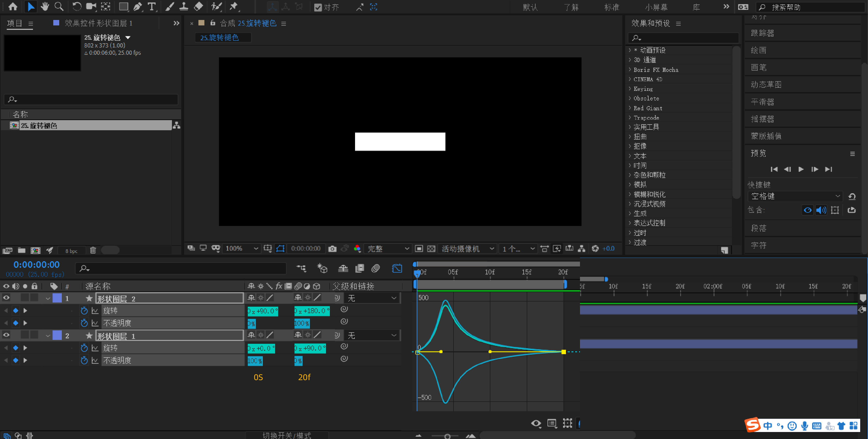Select the Type text tool
This screenshot has height=439, width=868.
pos(152,7)
